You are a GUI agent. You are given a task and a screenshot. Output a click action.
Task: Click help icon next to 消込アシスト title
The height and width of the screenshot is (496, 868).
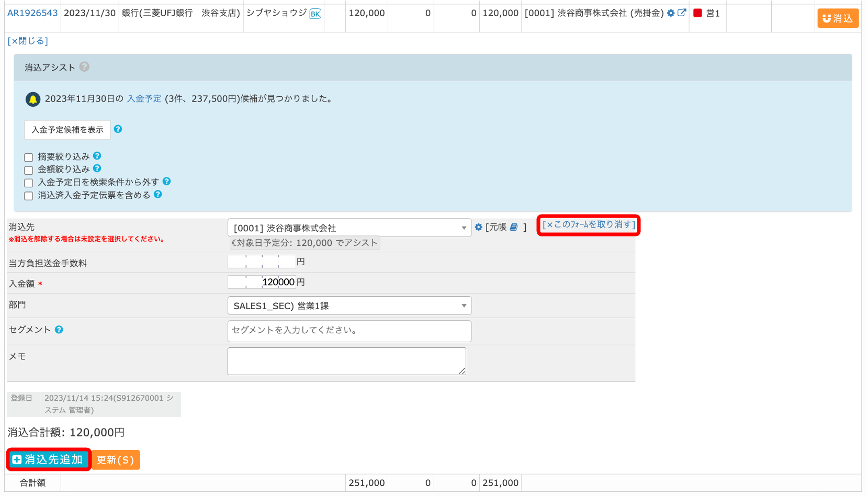coord(84,67)
